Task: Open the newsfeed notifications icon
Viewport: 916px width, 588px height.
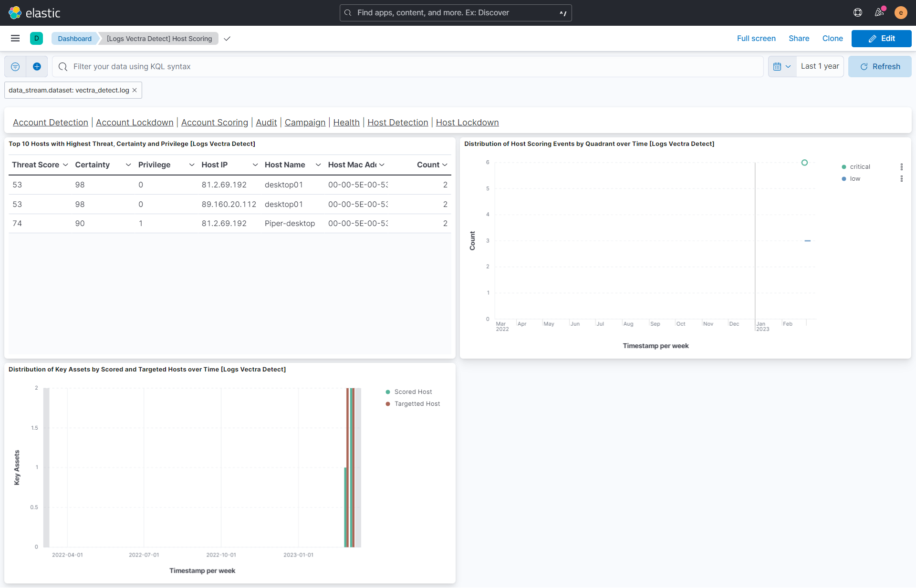Action: [x=879, y=13]
